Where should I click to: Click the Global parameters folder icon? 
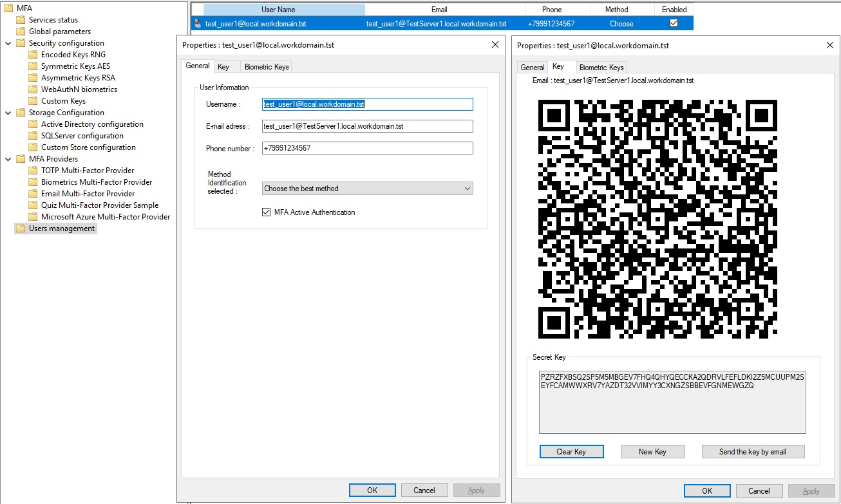(x=21, y=32)
